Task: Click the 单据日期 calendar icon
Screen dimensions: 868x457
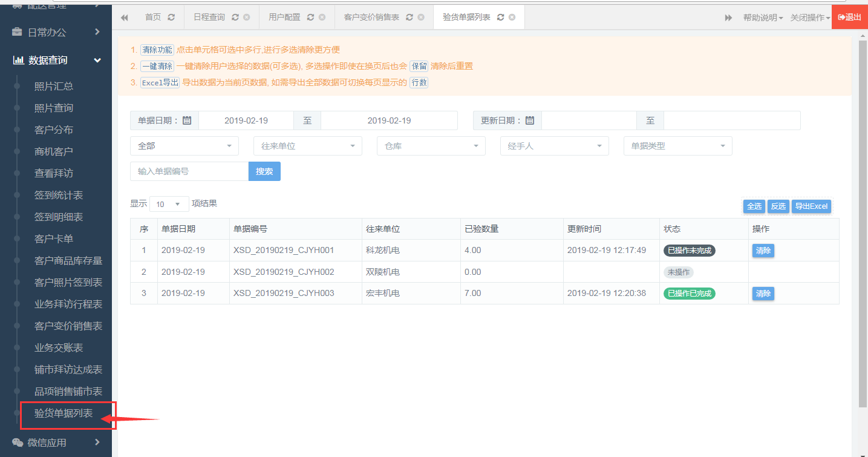Action: point(187,120)
